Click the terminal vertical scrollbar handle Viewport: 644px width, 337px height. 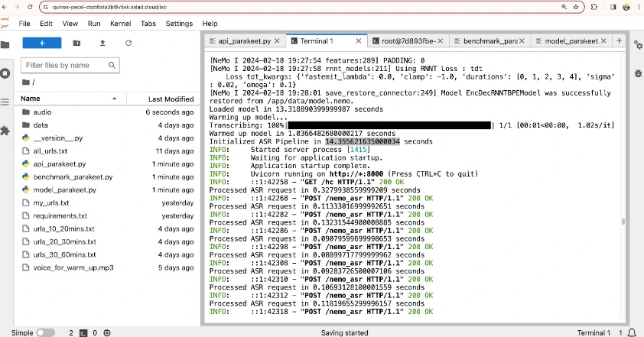click(623, 222)
